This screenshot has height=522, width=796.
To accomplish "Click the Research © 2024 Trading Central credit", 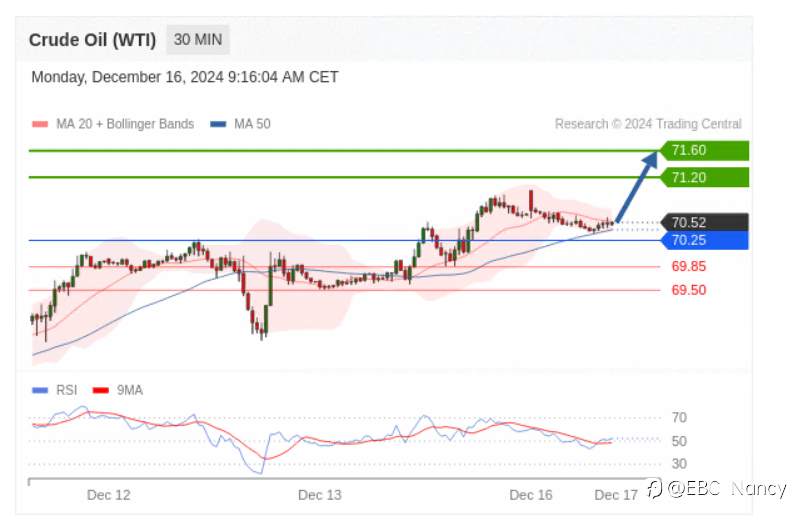I will coord(648,124).
